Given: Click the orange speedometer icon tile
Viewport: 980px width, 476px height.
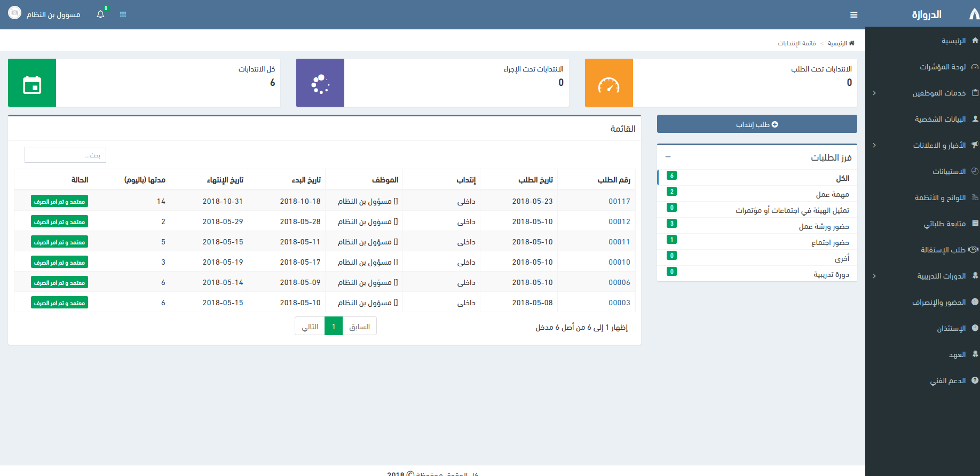Looking at the screenshot, I should tap(608, 83).
